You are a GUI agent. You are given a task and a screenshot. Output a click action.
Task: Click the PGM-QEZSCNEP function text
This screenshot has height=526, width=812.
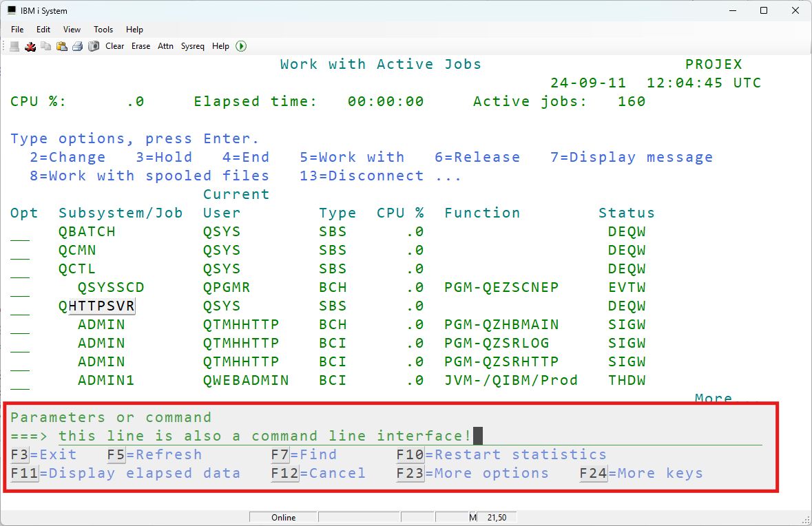point(501,287)
